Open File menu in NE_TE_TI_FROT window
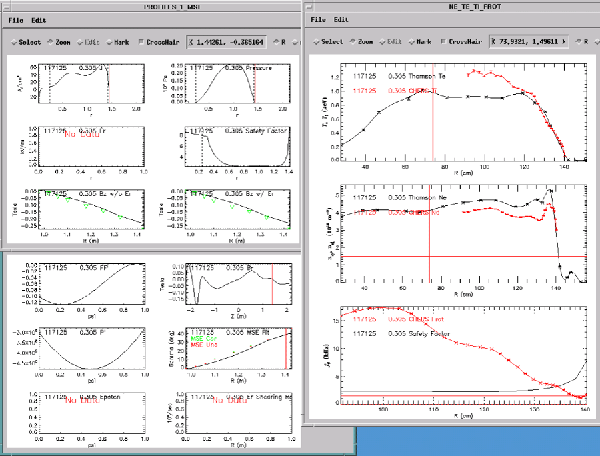600x456 pixels. click(318, 20)
